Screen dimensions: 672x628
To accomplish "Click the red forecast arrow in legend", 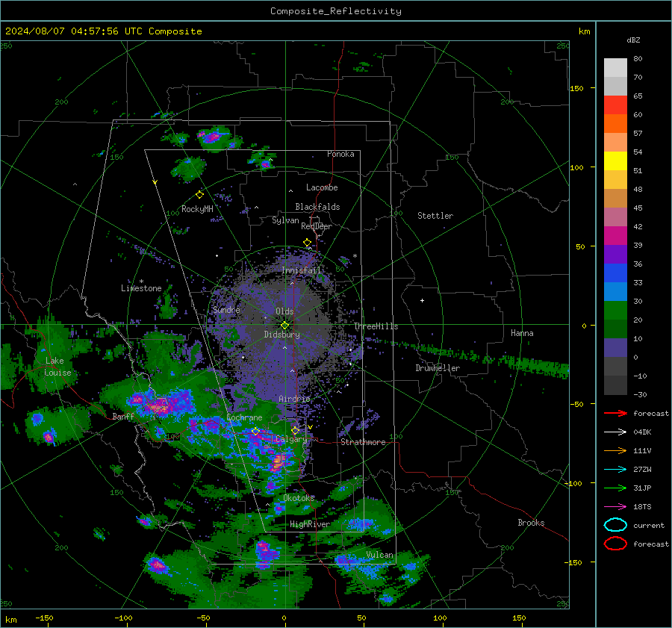I will pyautogui.click(x=615, y=413).
